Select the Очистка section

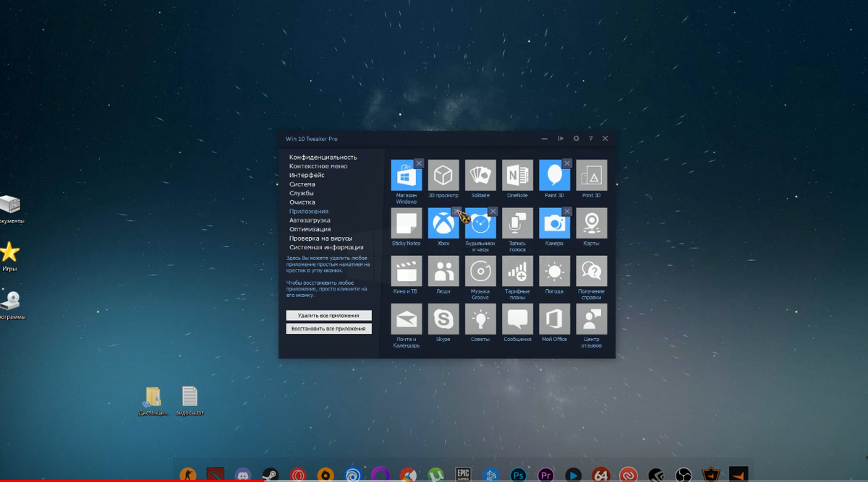click(302, 202)
